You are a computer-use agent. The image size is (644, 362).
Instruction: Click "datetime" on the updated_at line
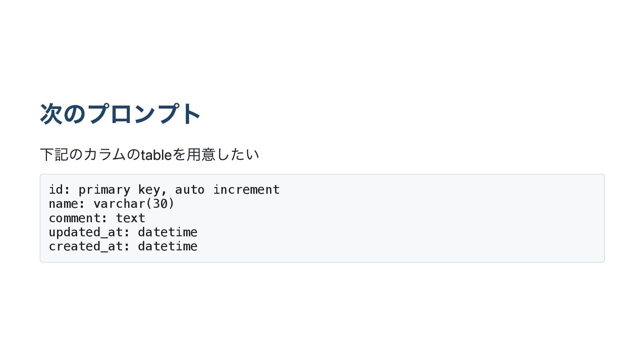point(167,232)
